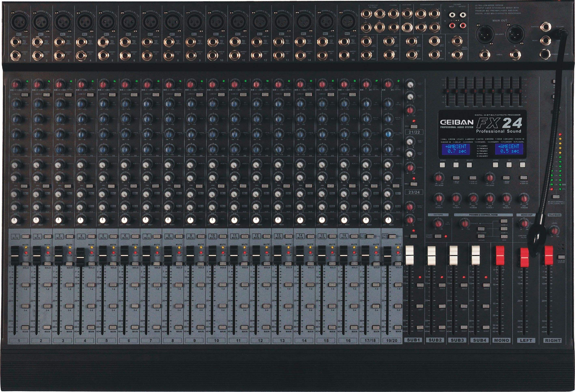Viewport: 575px width, 392px height.
Task: Click the CD/Tape to main level knob
Action: coord(438,224)
